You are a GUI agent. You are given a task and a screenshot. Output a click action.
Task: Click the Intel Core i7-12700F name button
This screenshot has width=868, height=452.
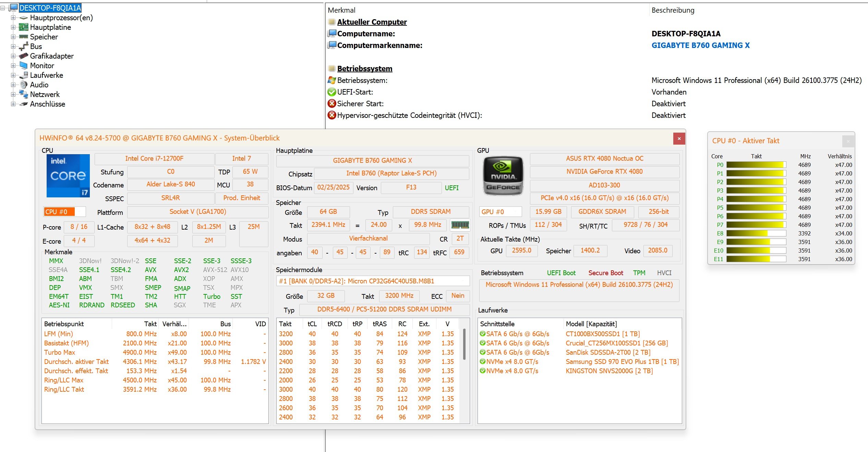coord(154,158)
